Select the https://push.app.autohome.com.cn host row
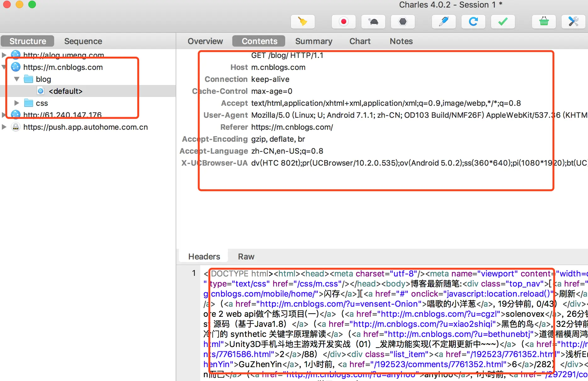 tap(88, 127)
